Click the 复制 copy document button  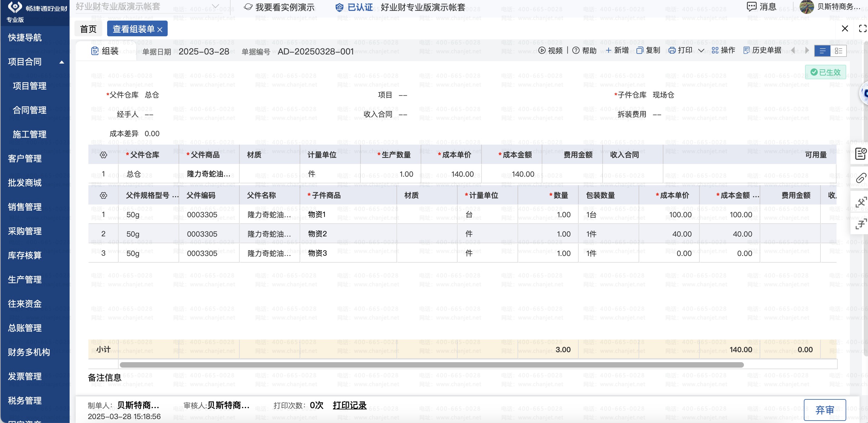[648, 51]
